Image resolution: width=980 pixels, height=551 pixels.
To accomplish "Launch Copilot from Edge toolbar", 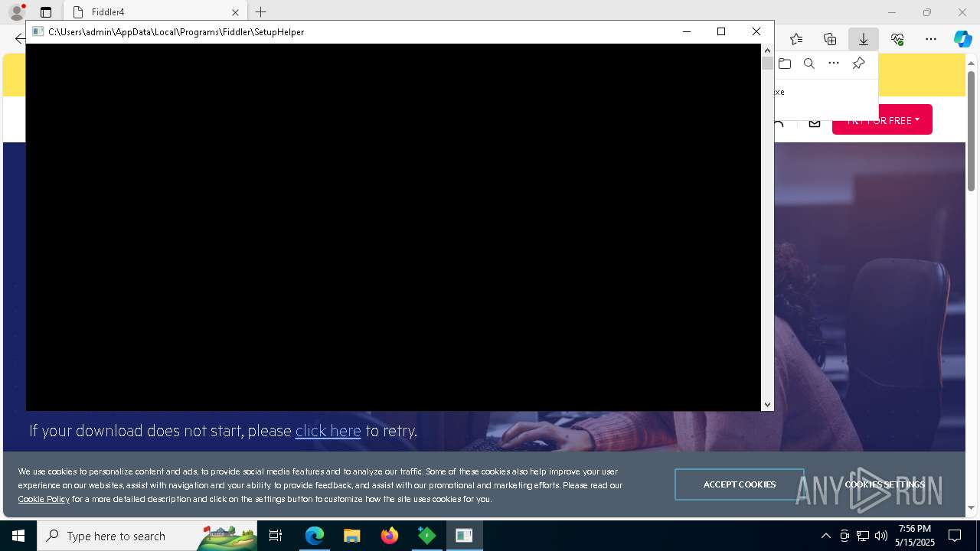I will click(963, 39).
